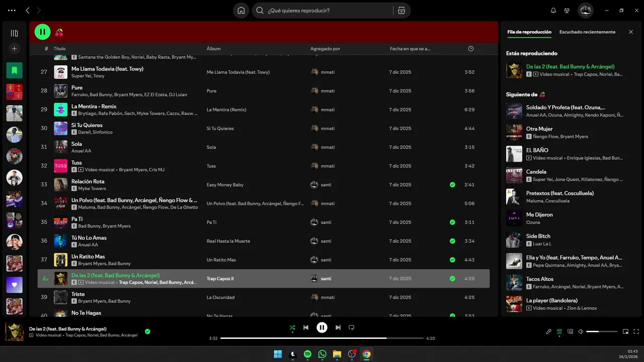The height and width of the screenshot is (362, 644).
Task: Toggle saved checkmark for Tú No Lo Amas
Action: click(x=452, y=241)
